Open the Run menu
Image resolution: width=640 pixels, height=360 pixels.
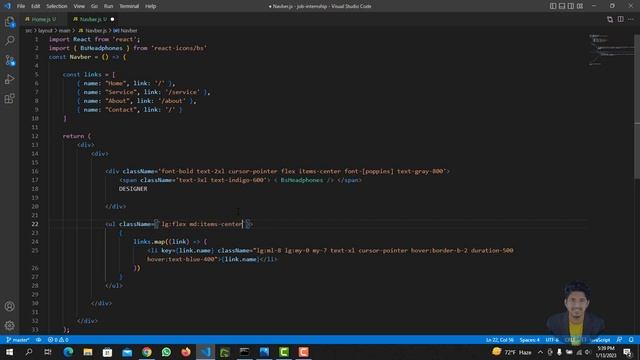point(108,6)
